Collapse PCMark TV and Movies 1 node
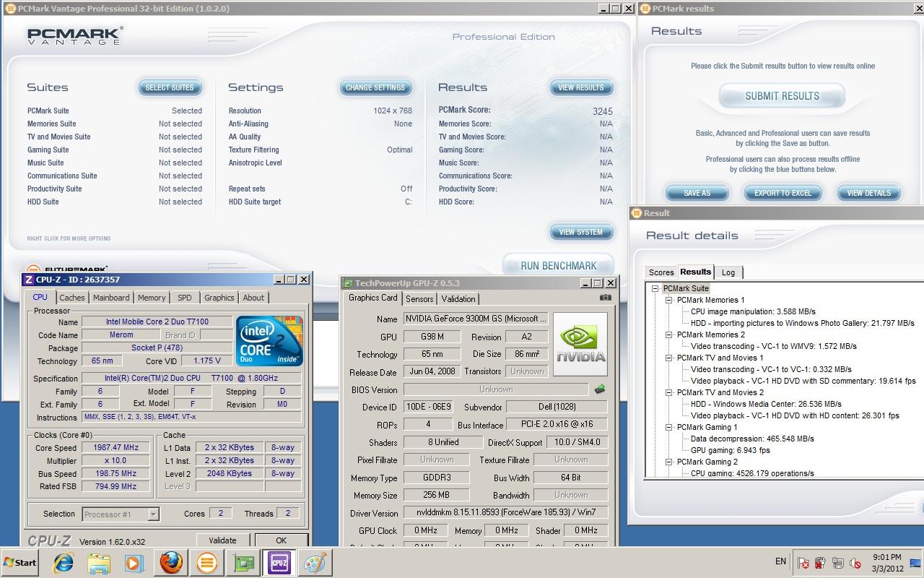 669,358
